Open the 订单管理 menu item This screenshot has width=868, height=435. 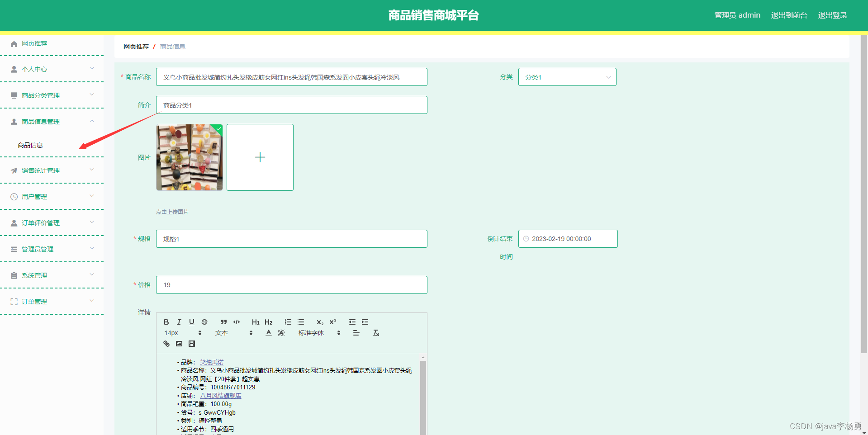[x=52, y=302]
